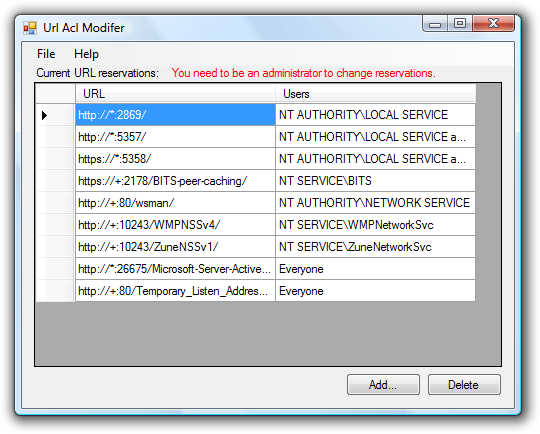This screenshot has height=434, width=540.
Task: Select the ZuneNSSv1 URL cell
Action: [x=175, y=247]
